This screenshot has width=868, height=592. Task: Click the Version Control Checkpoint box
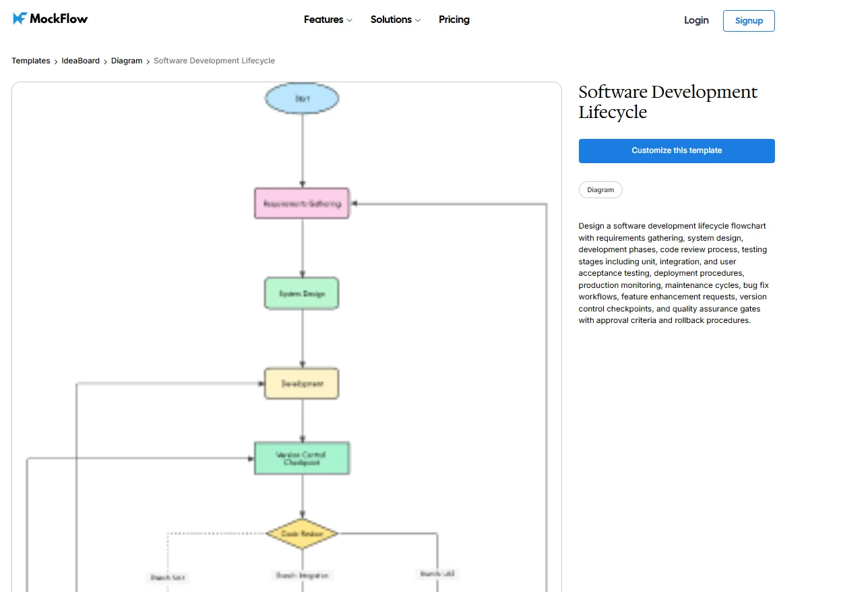click(x=302, y=458)
